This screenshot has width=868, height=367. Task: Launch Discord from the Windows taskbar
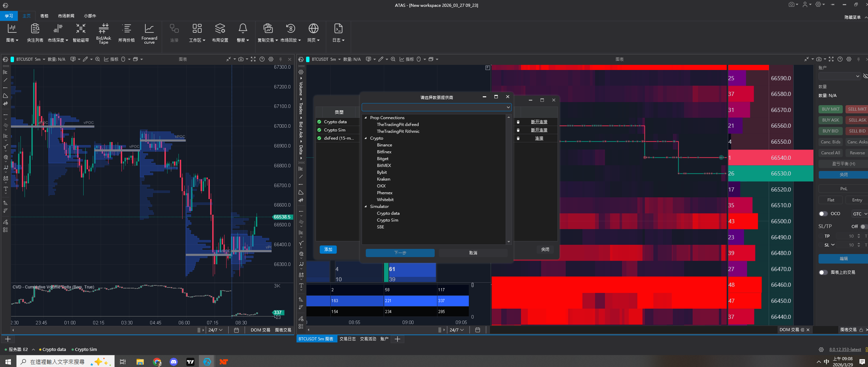tap(174, 362)
